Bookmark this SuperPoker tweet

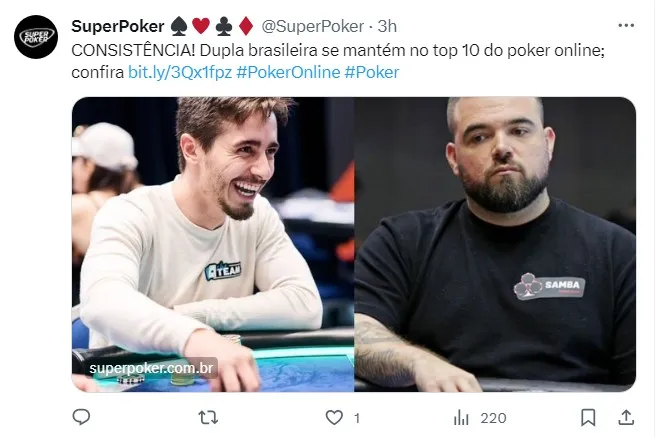588,417
